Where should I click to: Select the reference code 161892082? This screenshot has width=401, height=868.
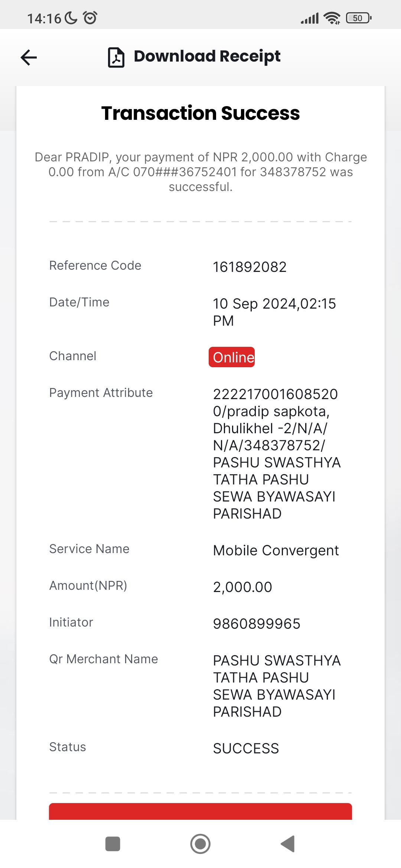250,267
